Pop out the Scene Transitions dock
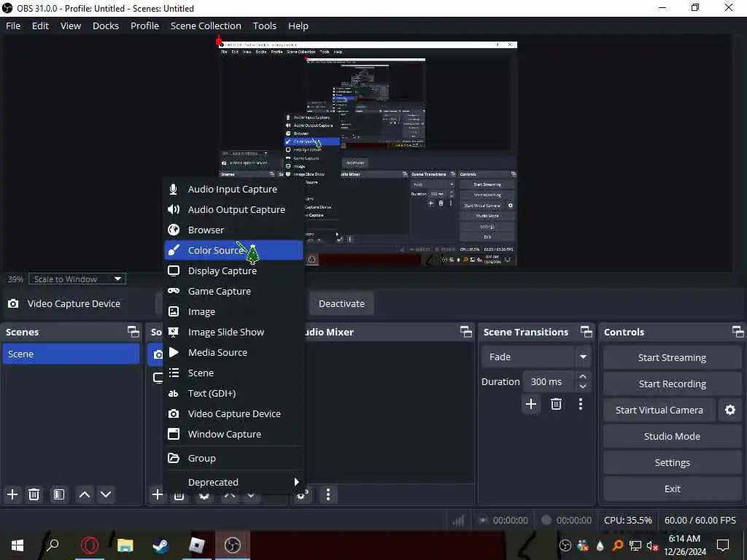Image resolution: width=747 pixels, height=560 pixels. (586, 332)
